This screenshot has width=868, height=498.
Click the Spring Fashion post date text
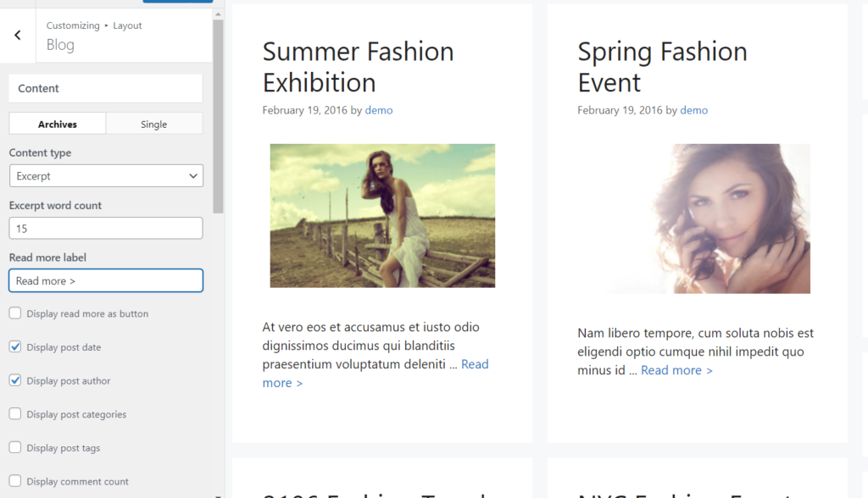point(620,110)
